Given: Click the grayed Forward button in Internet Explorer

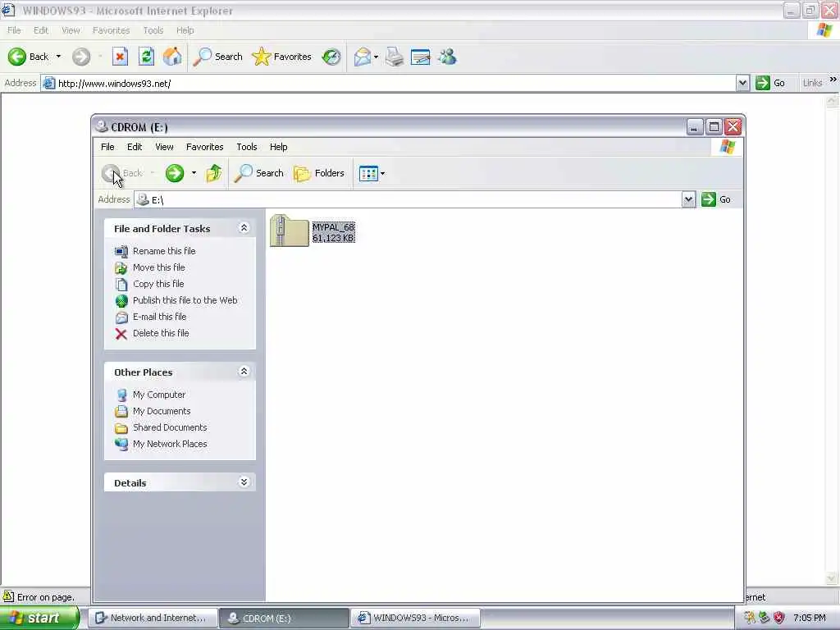Looking at the screenshot, I should tap(81, 57).
